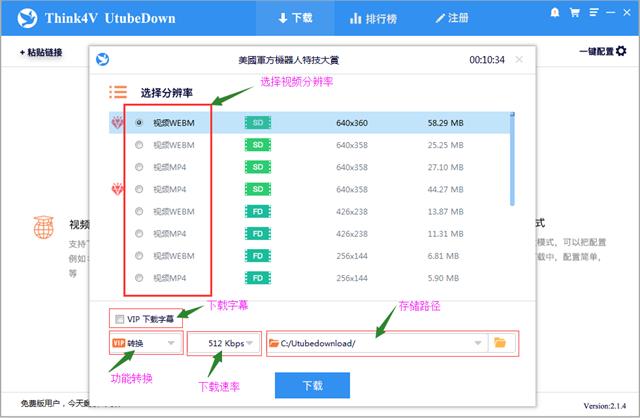Click SD badge on 44.27 MB row
Image resolution: width=640 pixels, height=418 pixels.
point(258,189)
